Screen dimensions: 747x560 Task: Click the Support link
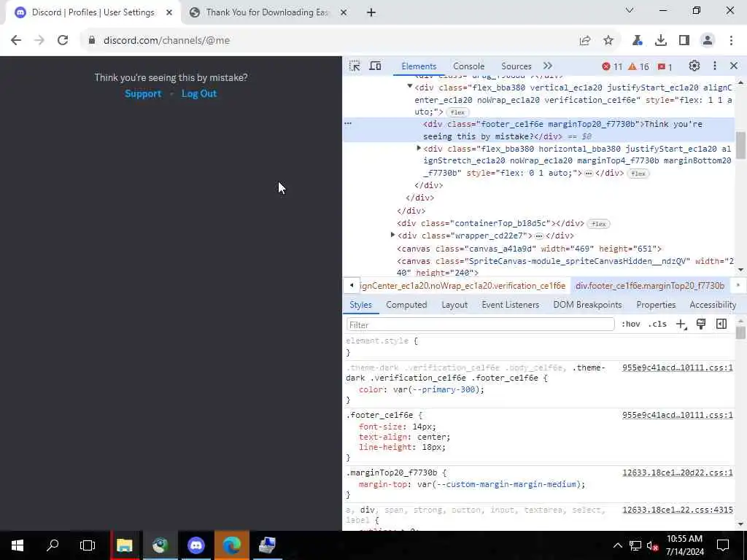point(143,94)
